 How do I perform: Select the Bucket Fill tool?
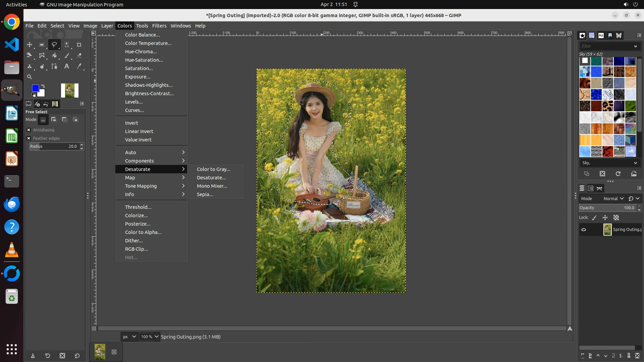pyautogui.click(x=54, y=56)
